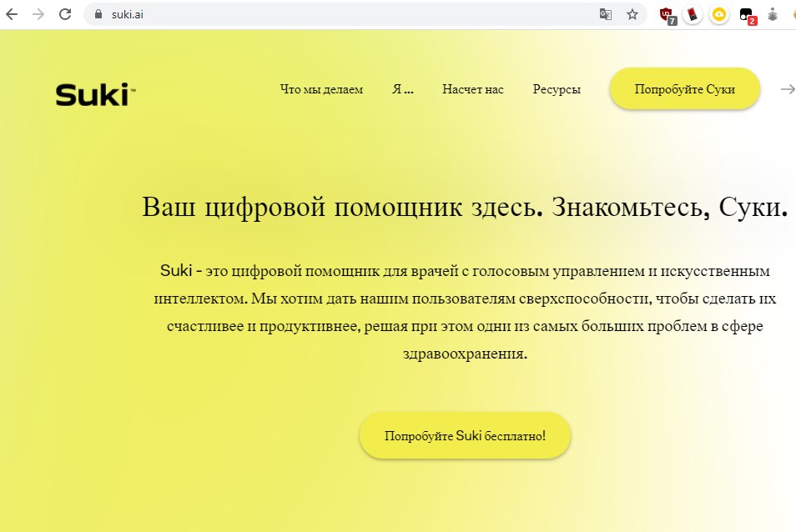Open the uBlock Origin extension showing 7
Viewport: 796px width, 532px height.
click(x=668, y=15)
